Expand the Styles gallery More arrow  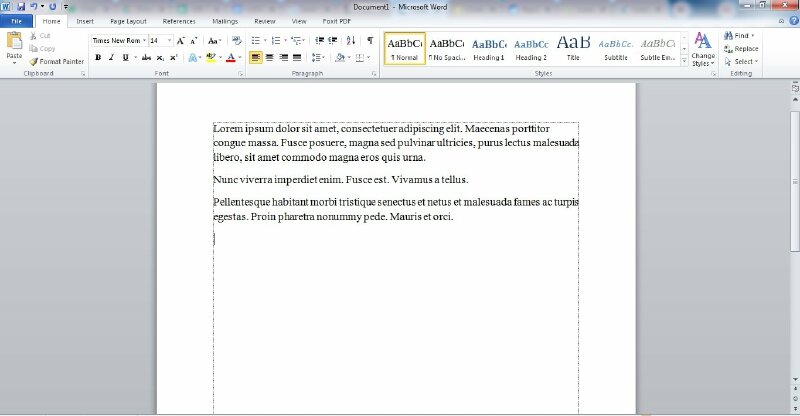coord(684,61)
